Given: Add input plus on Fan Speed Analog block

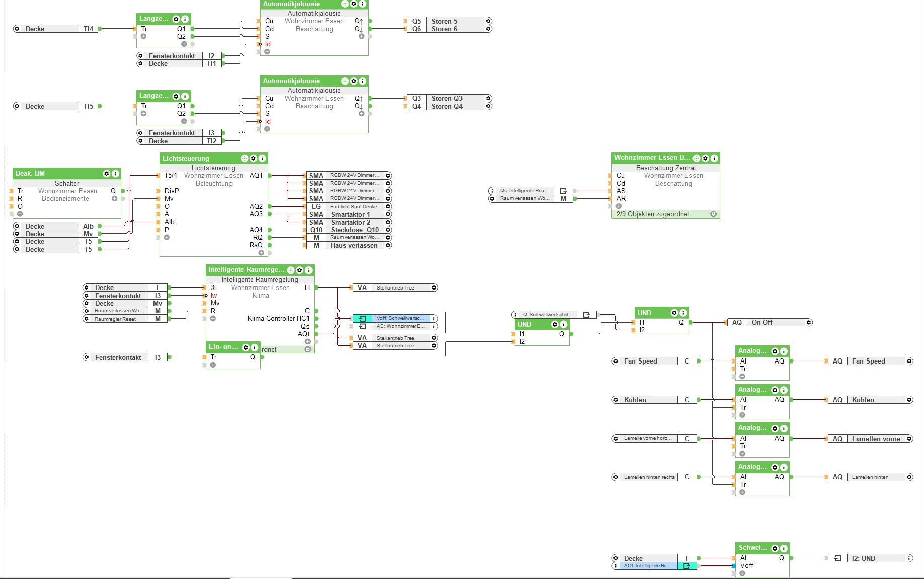Looking at the screenshot, I should (742, 377).
